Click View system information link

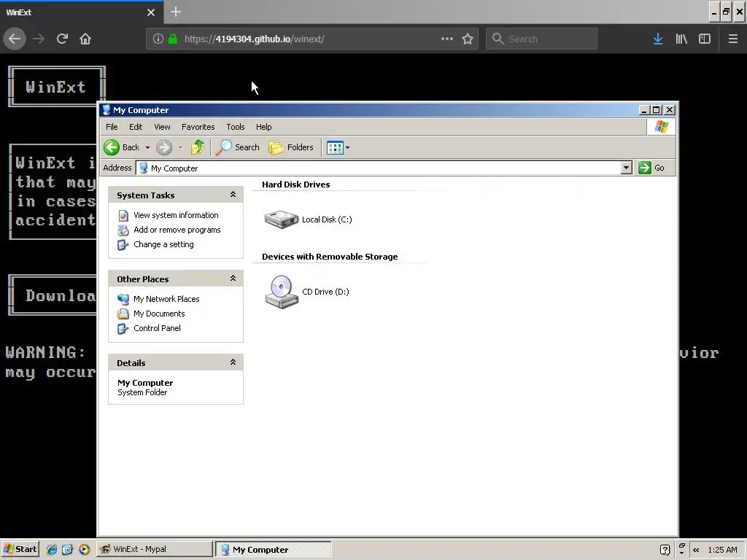176,215
